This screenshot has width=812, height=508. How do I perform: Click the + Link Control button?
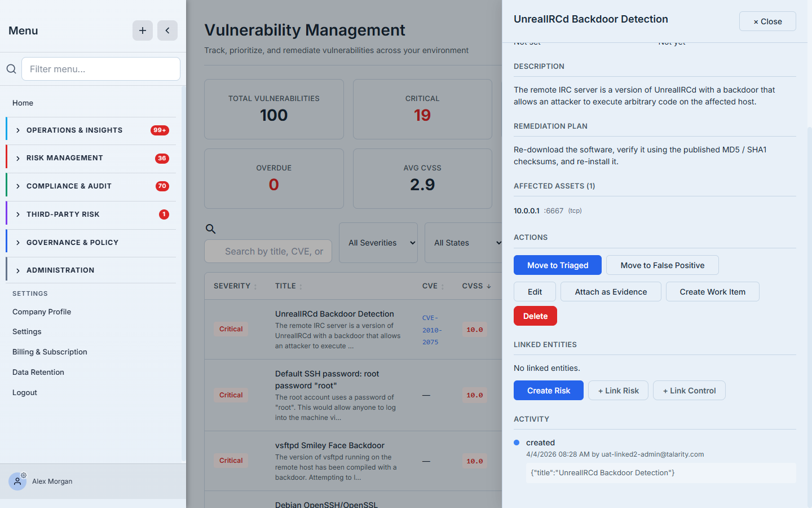689,391
